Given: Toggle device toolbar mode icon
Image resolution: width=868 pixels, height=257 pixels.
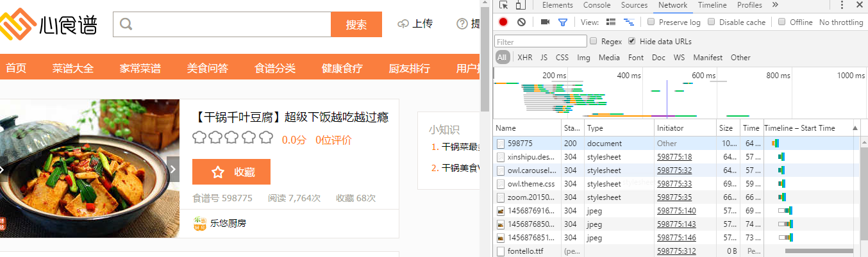Looking at the screenshot, I should [521, 5].
